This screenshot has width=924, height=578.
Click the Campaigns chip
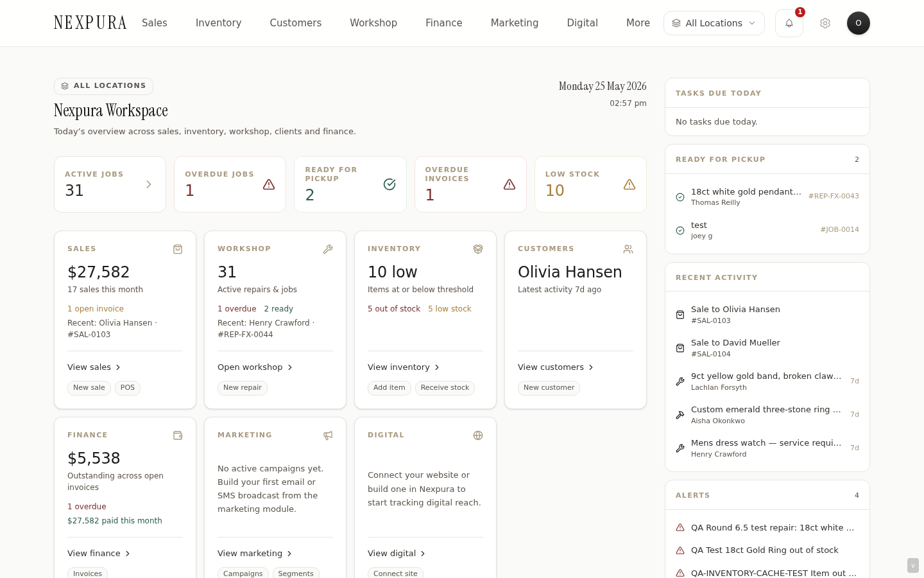[x=243, y=573]
